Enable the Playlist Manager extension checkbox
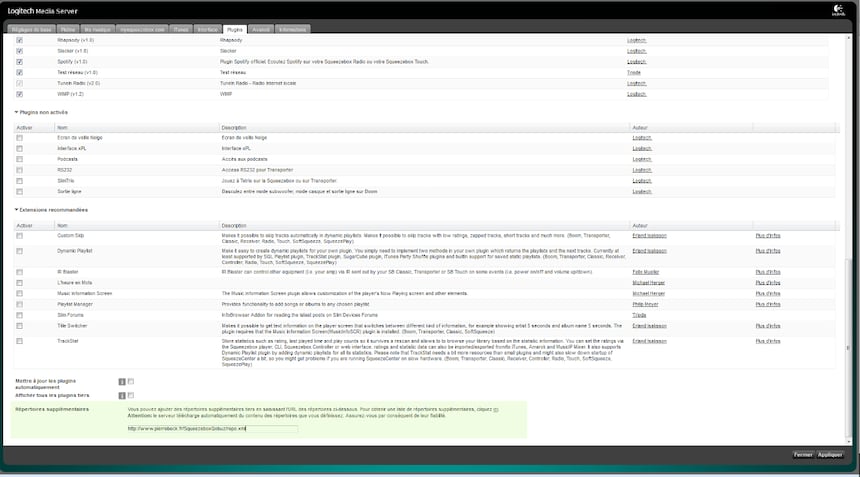This screenshot has height=477, width=860. pos(20,304)
